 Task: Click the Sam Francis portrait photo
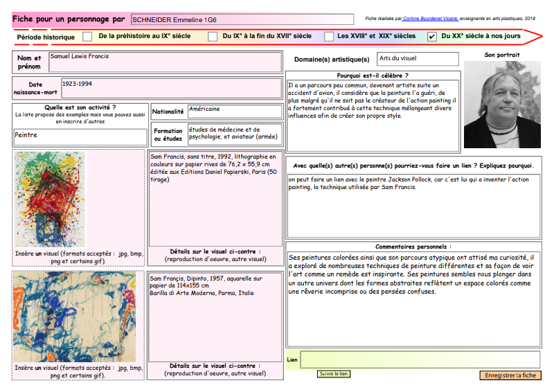[x=501, y=104]
